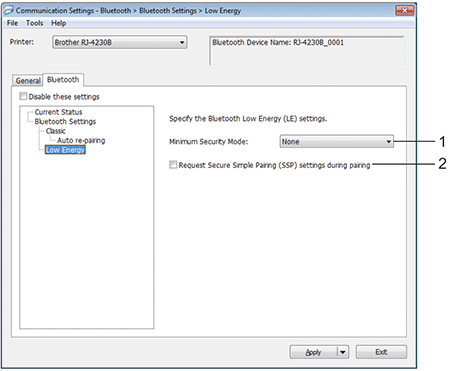Open the Tools menu
This screenshot has height=371, width=450.
pyautogui.click(x=35, y=23)
